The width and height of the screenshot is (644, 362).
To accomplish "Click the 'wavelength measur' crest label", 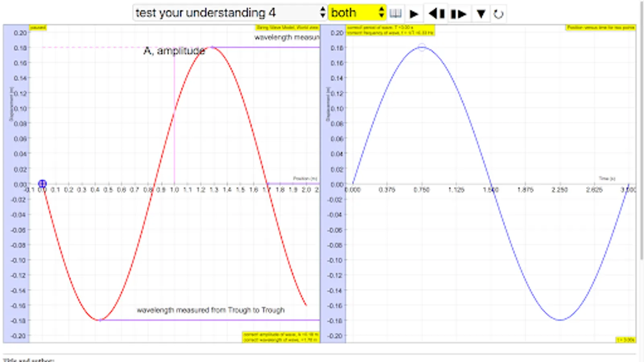I will pyautogui.click(x=287, y=37).
